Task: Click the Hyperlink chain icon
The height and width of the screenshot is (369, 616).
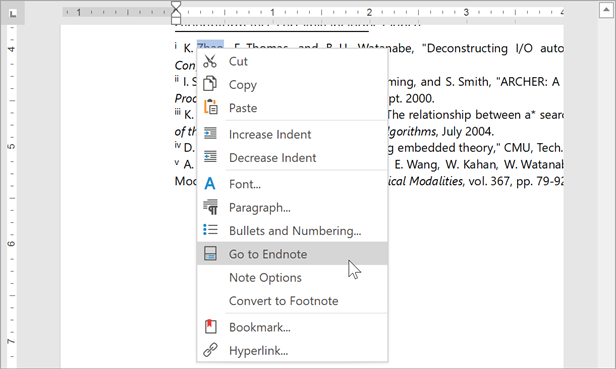Action: pyautogui.click(x=210, y=350)
